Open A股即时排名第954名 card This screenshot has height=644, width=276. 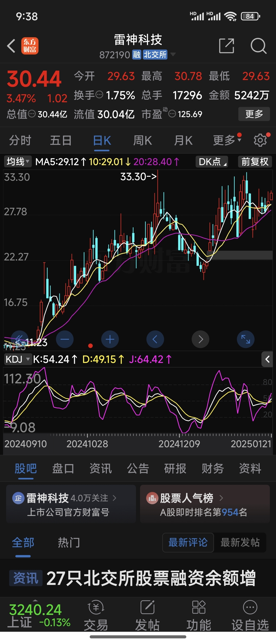click(x=205, y=504)
